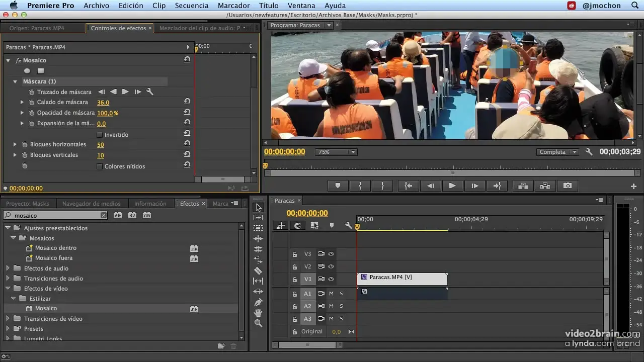Select the Zoom tool magnifier

coord(258,323)
